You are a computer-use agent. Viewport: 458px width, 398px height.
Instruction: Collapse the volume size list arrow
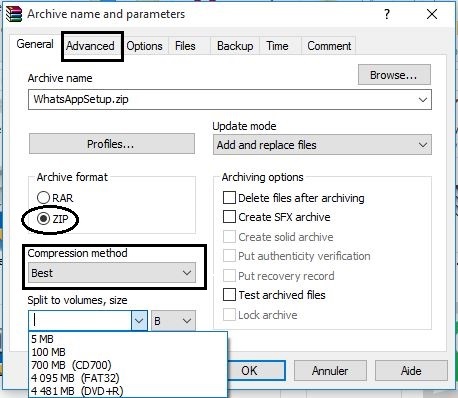click(x=139, y=321)
